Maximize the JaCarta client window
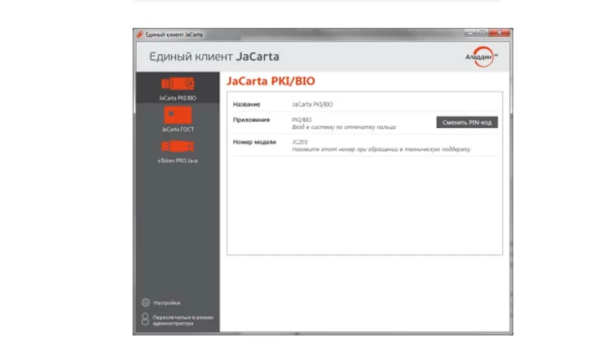 482,33
